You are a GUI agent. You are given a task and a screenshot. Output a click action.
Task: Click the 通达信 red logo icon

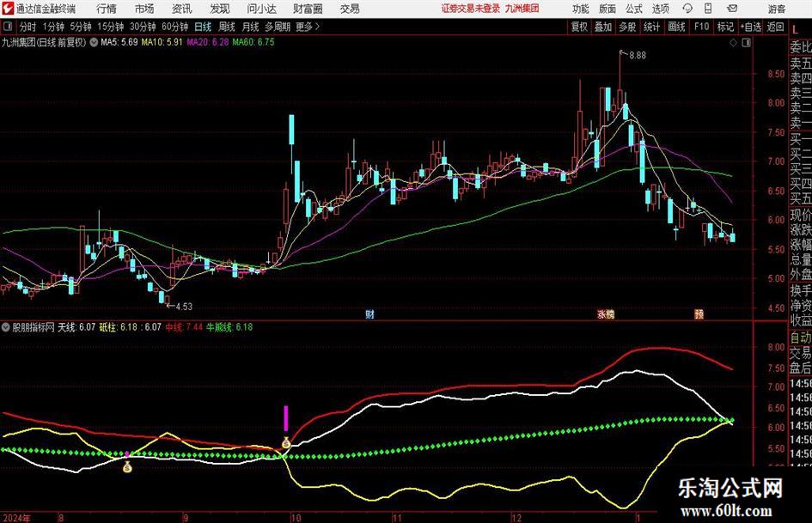point(8,9)
